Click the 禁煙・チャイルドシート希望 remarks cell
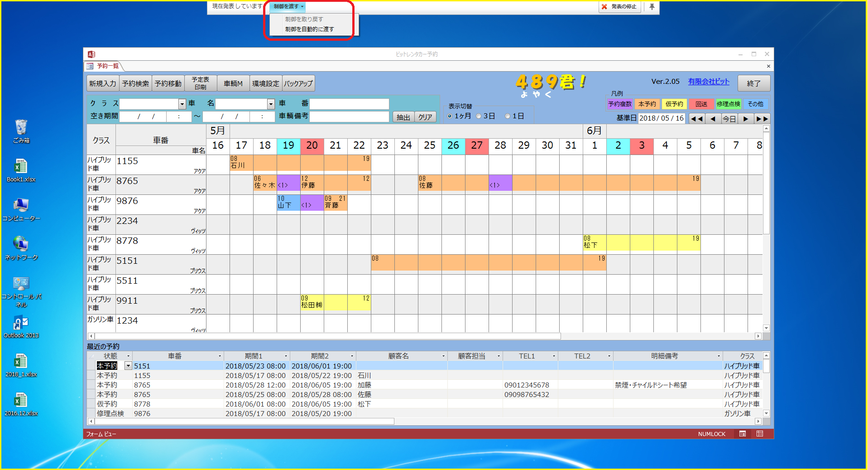The height and width of the screenshot is (470, 868). pyautogui.click(x=667, y=385)
